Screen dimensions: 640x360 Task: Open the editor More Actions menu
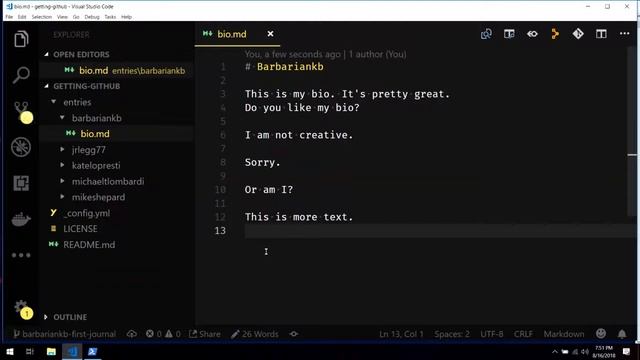tap(624, 34)
